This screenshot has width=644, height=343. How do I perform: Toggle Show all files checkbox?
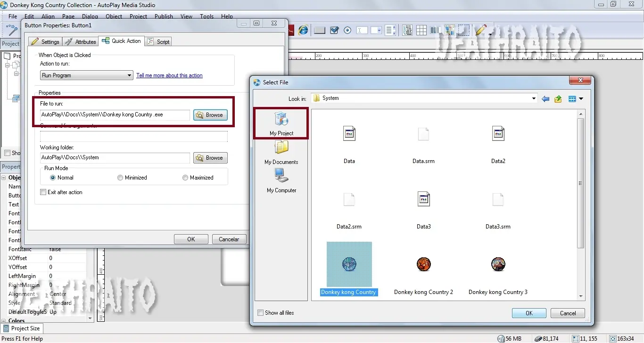[x=261, y=313]
